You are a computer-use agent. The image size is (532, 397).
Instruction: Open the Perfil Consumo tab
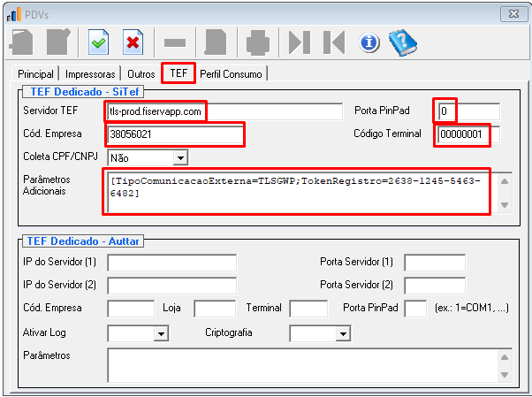(x=231, y=73)
